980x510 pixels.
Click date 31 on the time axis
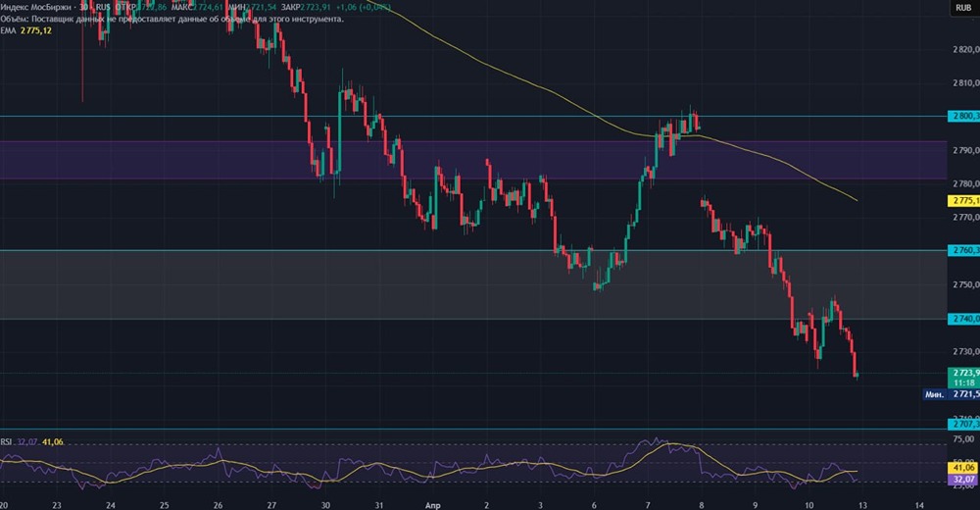pyautogui.click(x=378, y=505)
